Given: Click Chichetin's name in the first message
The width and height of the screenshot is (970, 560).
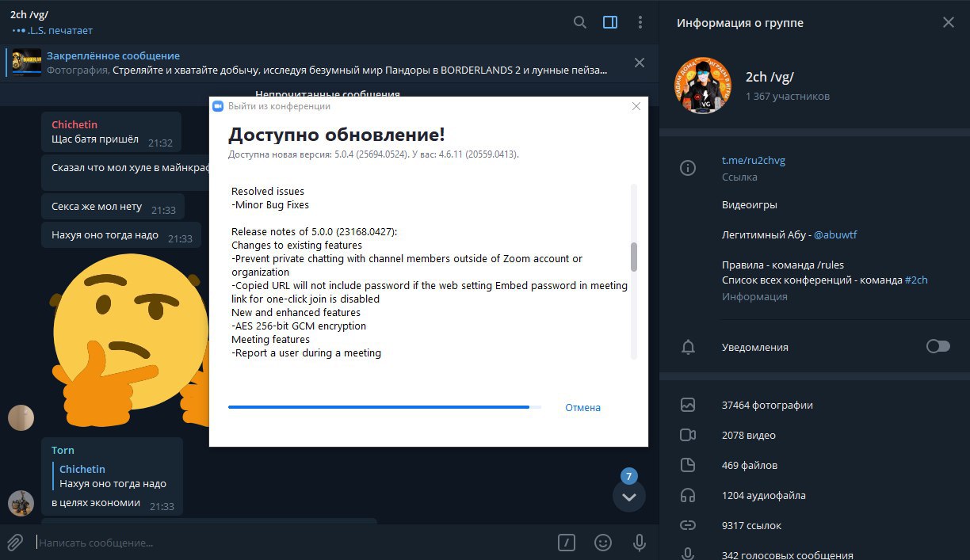Looking at the screenshot, I should click(74, 124).
